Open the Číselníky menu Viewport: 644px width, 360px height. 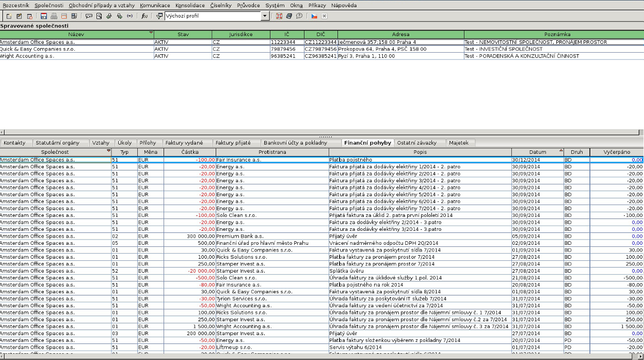tap(221, 5)
